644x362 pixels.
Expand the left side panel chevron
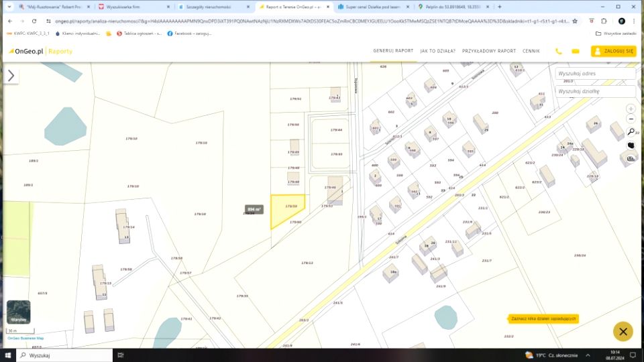click(11, 76)
